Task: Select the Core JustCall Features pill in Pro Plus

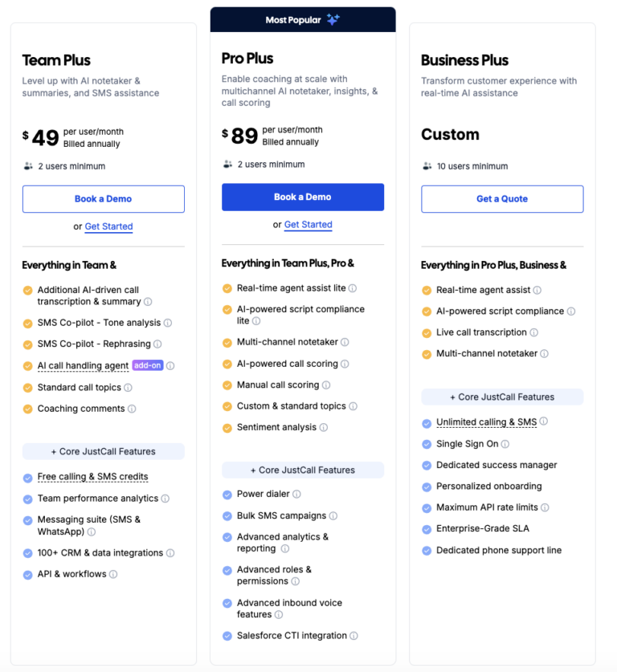Action: [x=302, y=469]
